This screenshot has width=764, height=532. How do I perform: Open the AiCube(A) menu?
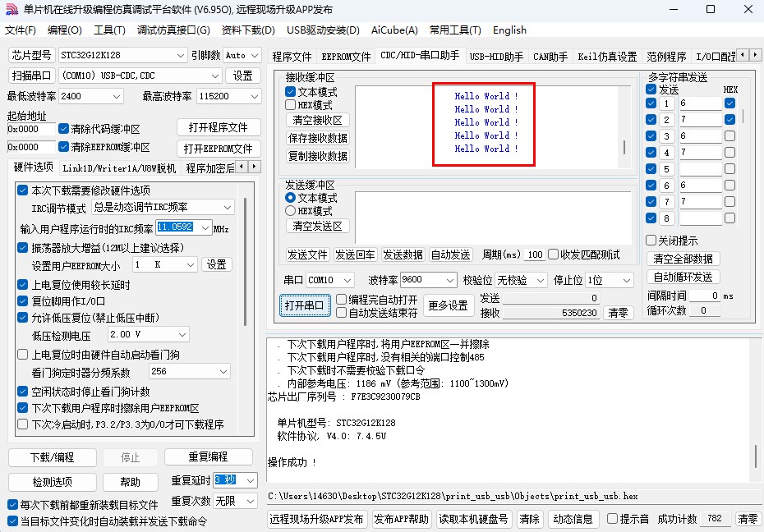tap(394, 30)
